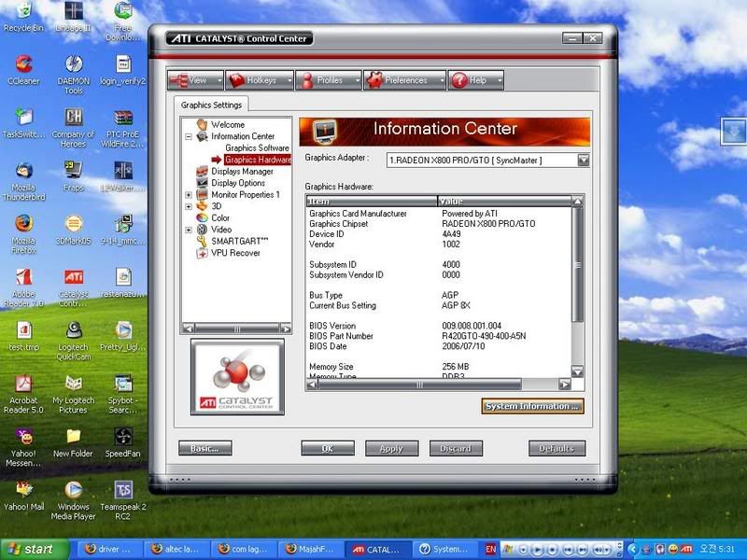The image size is (747, 560).
Task: Click the System Information button
Action: [x=532, y=406]
